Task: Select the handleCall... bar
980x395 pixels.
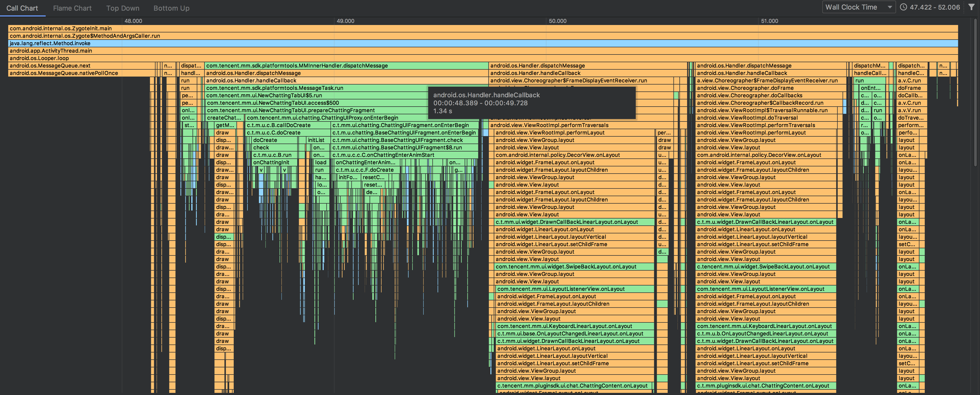Action: tap(870, 73)
